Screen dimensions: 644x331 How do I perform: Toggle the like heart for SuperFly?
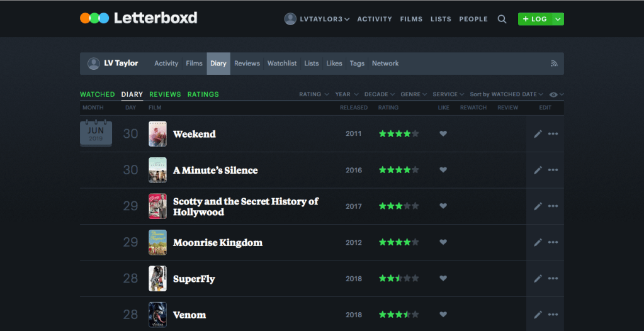[x=443, y=279]
